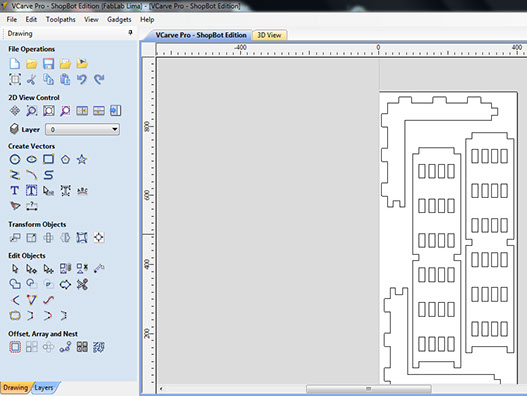Image resolution: width=527 pixels, height=396 pixels.
Task: Select the Drawing bottom tab
Action: [x=16, y=388]
